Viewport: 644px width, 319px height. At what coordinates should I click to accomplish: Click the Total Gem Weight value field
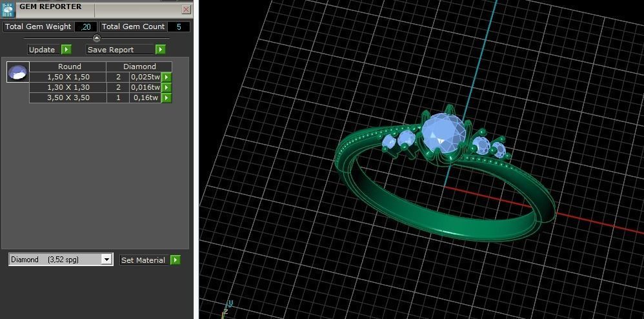click(x=86, y=27)
